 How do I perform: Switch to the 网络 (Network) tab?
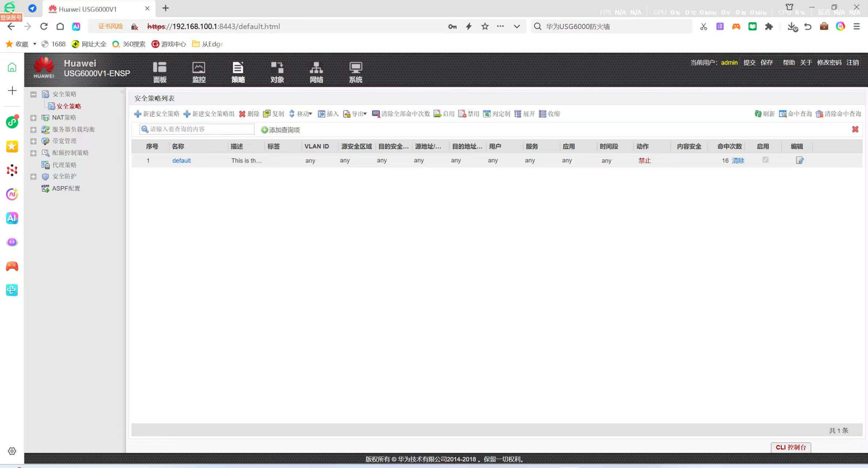[316, 72]
